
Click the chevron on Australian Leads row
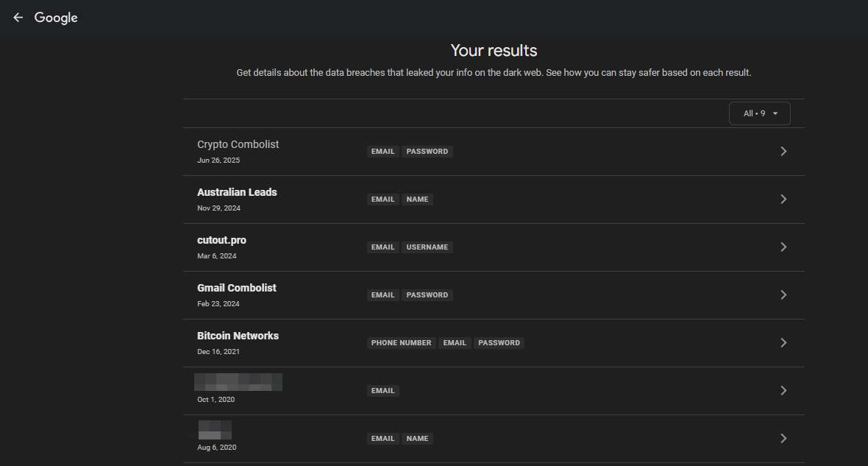783,200
